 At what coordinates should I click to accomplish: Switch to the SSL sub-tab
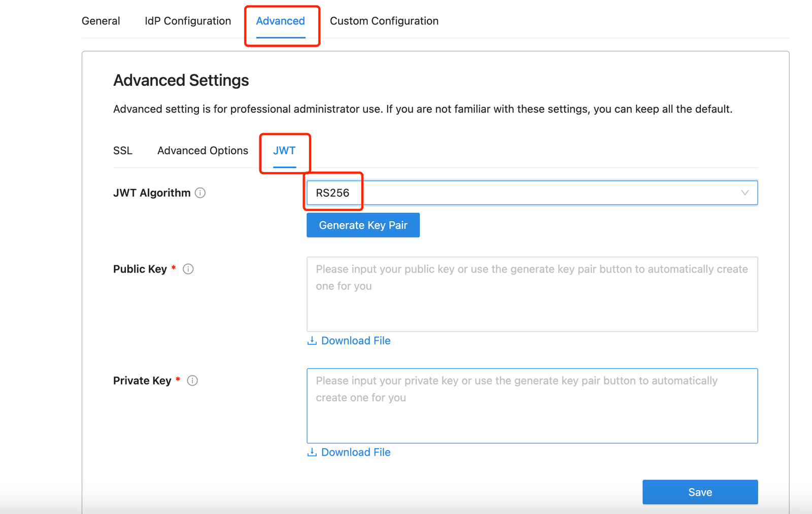123,151
